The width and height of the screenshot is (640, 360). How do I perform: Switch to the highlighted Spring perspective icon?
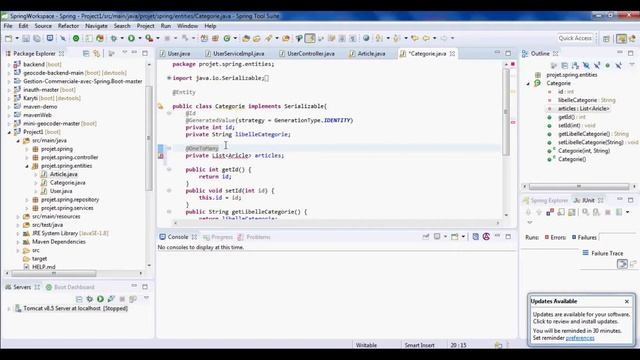coord(621,38)
